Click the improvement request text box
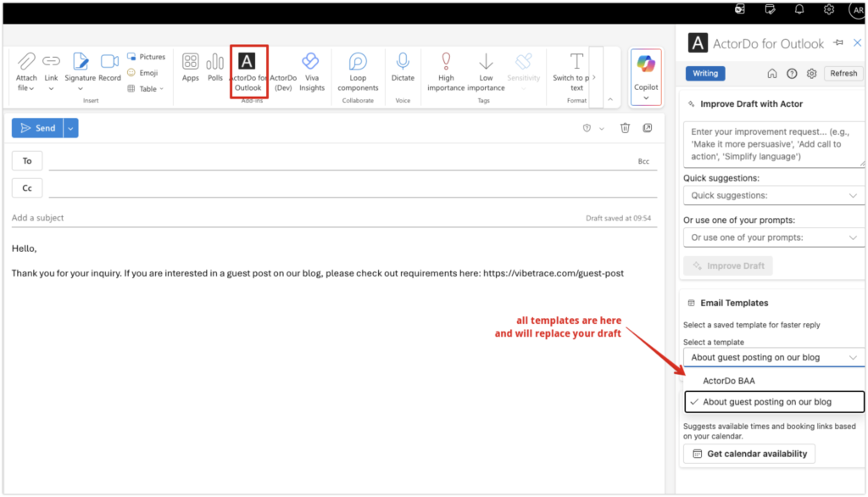Image resolution: width=868 pixels, height=497 pixels. (773, 144)
